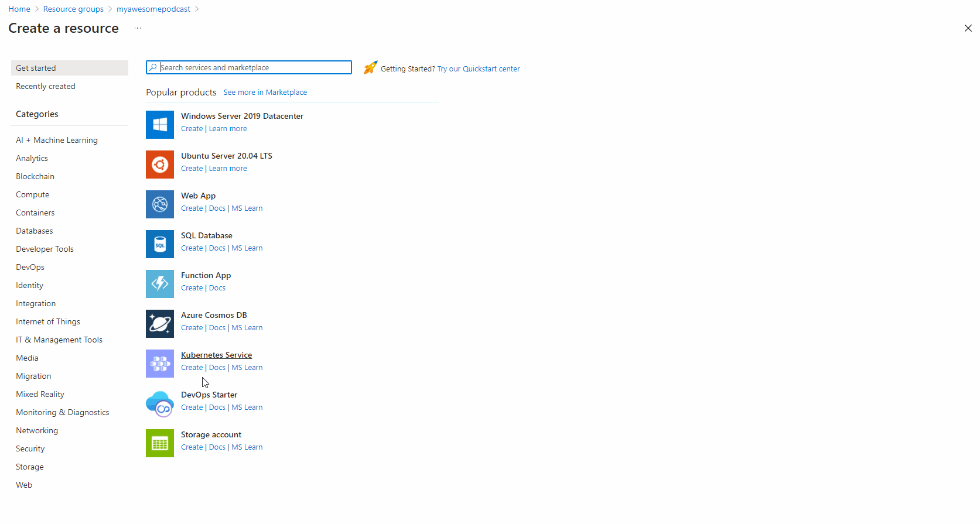Click the Kubernetes Service title link

217,355
